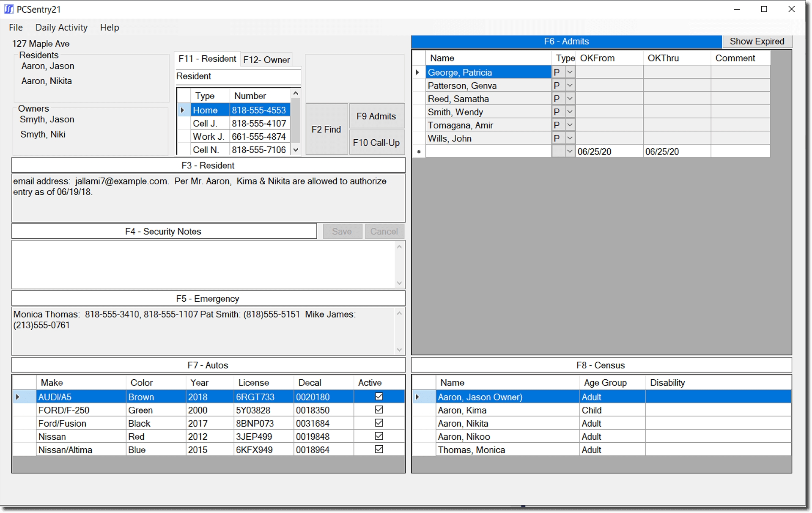
Task: Click Security Notes scroll-down arrow
Action: pos(399,283)
